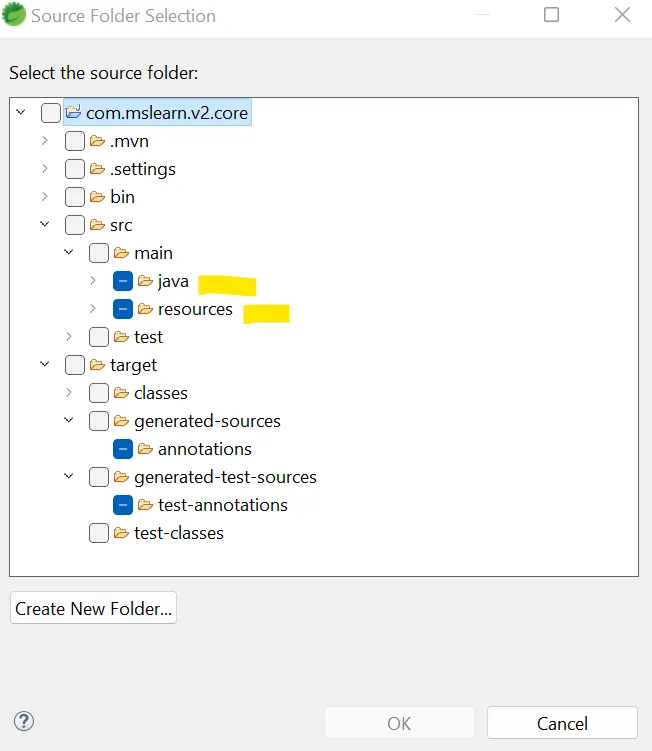Image resolution: width=652 pixels, height=751 pixels.
Task: Click the annotations folder icon
Action: pos(145,449)
